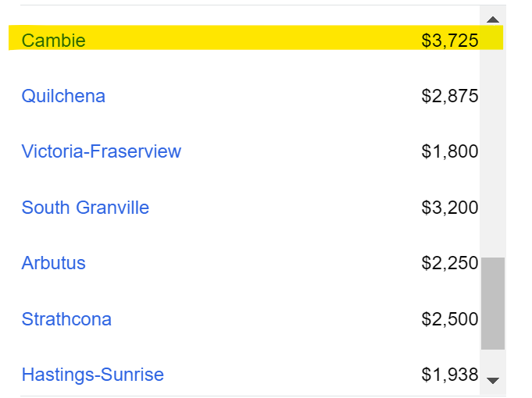
Task: Click the $1,938 Hastings-Sunrise price
Action: [449, 375]
